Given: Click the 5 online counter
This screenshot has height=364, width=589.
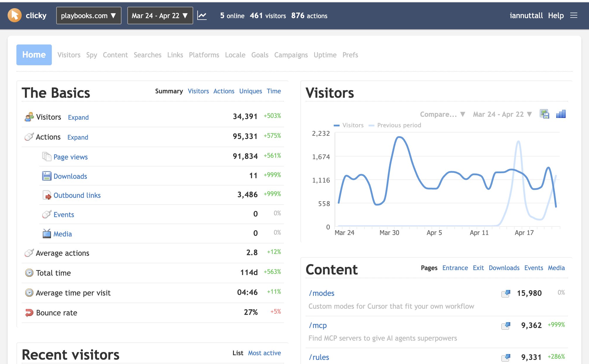Looking at the screenshot, I should coord(232,16).
